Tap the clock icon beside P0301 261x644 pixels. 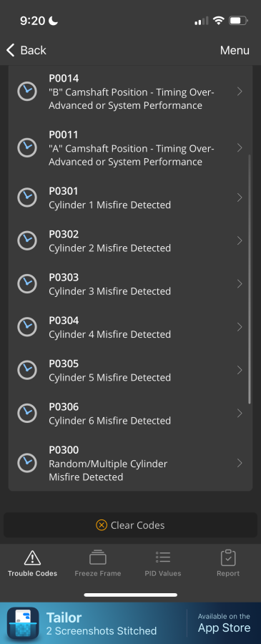(x=27, y=197)
